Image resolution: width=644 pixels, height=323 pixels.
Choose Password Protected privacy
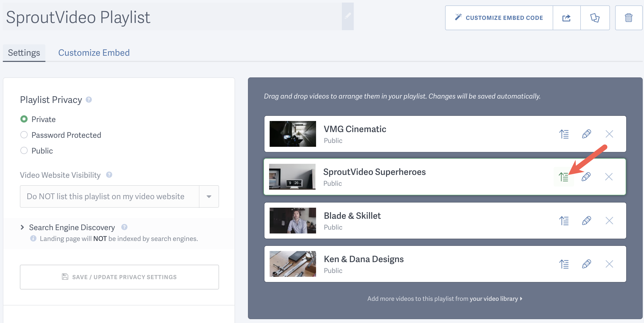coord(24,135)
